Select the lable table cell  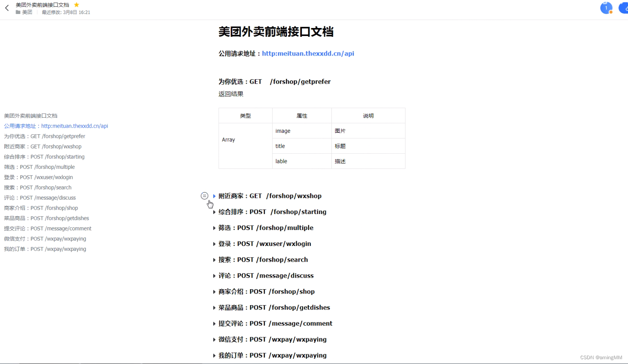click(x=302, y=161)
